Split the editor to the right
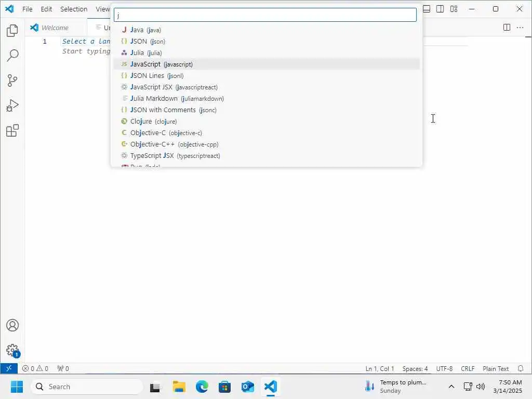 coord(507,27)
